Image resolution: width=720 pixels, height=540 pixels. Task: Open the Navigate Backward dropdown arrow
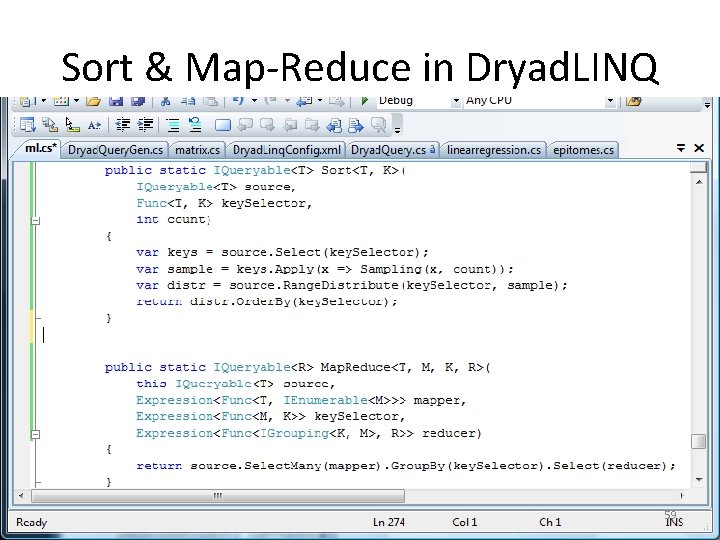click(320, 100)
